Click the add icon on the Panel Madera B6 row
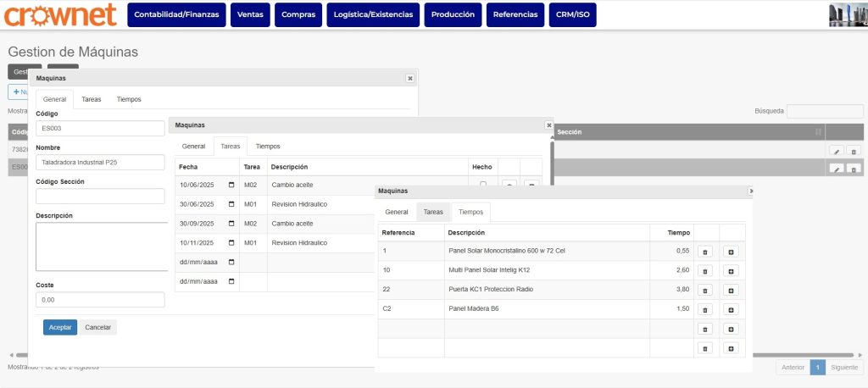The height and width of the screenshot is (388, 868). pos(731,309)
